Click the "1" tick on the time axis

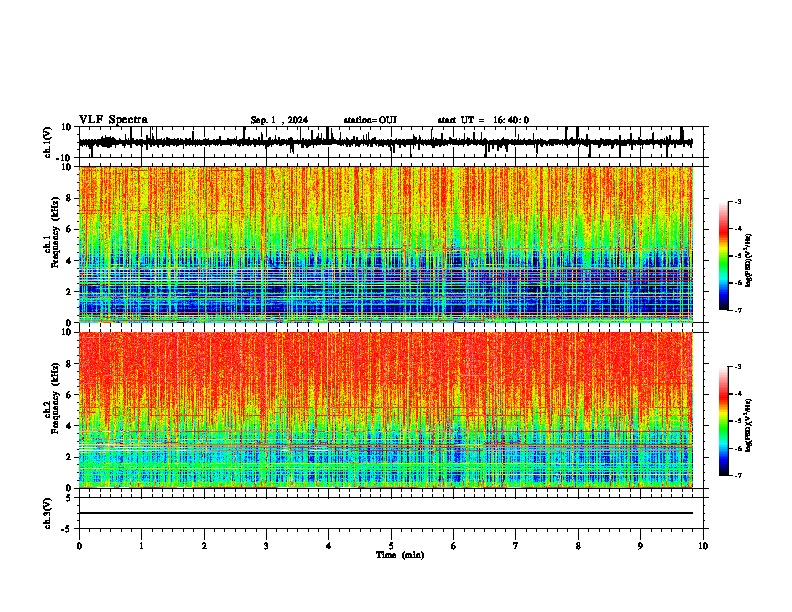tap(141, 546)
